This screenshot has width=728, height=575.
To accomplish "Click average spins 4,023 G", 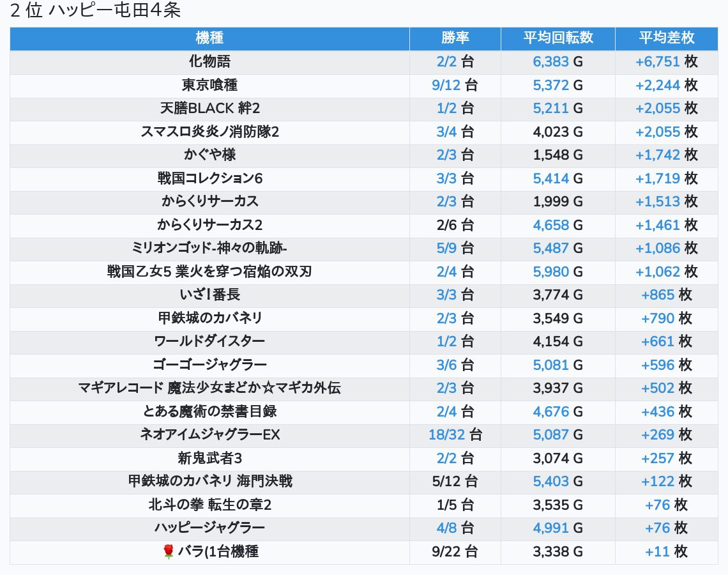I will tap(558, 132).
